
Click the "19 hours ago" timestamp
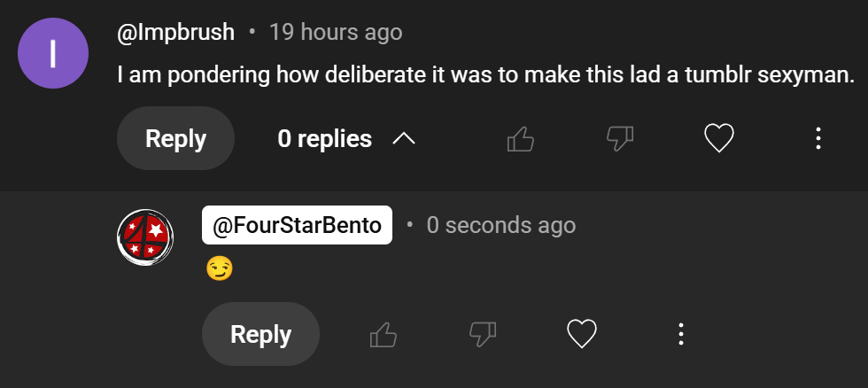[x=336, y=33]
